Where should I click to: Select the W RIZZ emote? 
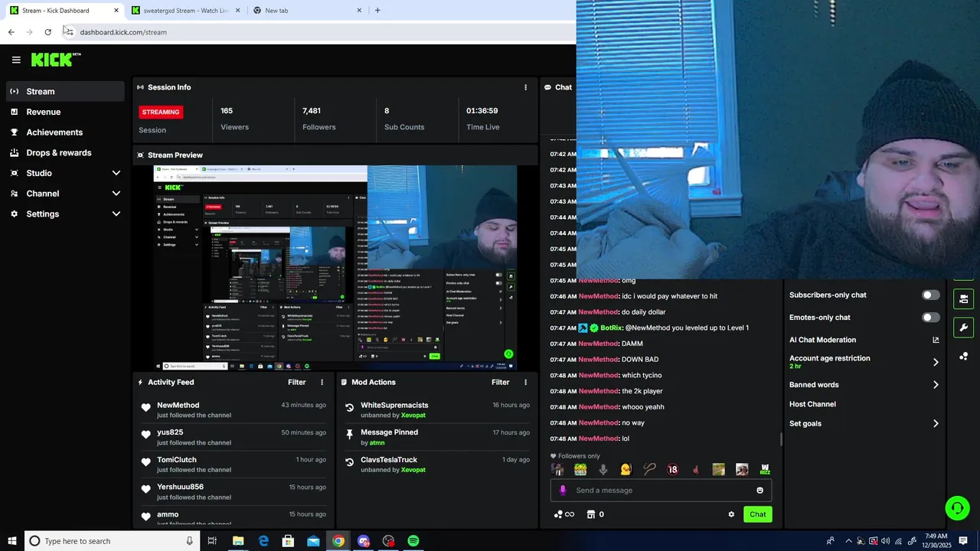765,470
